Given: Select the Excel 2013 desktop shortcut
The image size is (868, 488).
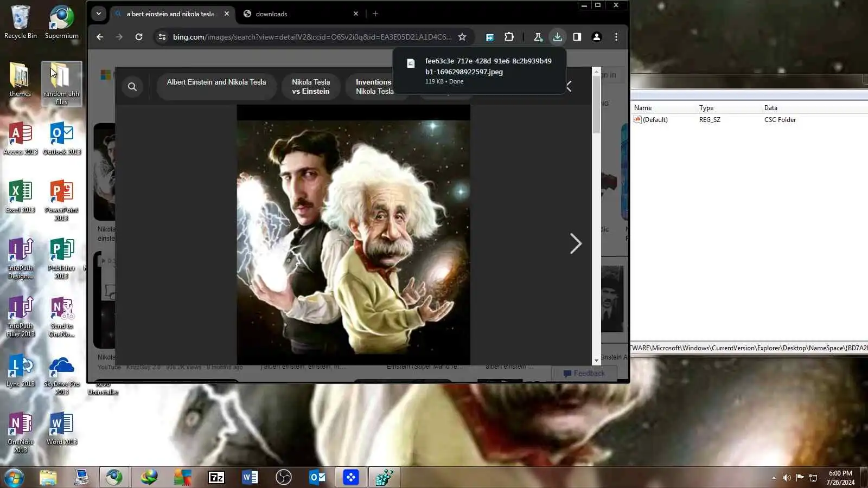Looking at the screenshot, I should click(x=21, y=197).
